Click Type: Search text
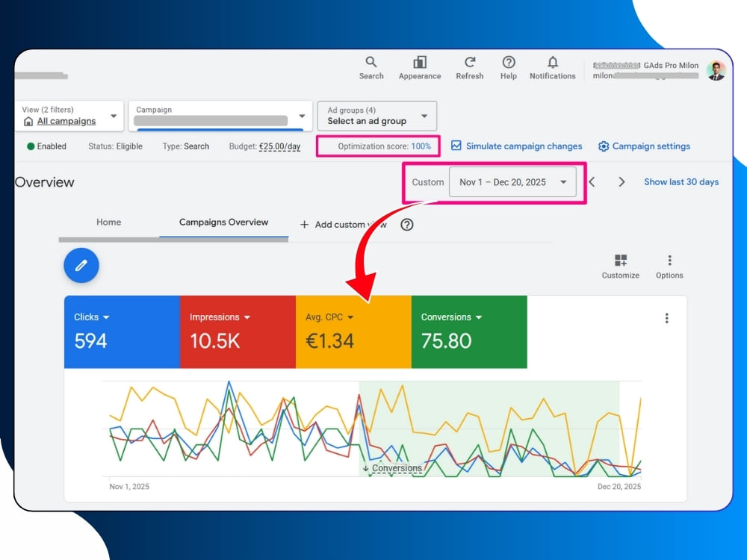Screen dimensions: 747x560 (185, 146)
